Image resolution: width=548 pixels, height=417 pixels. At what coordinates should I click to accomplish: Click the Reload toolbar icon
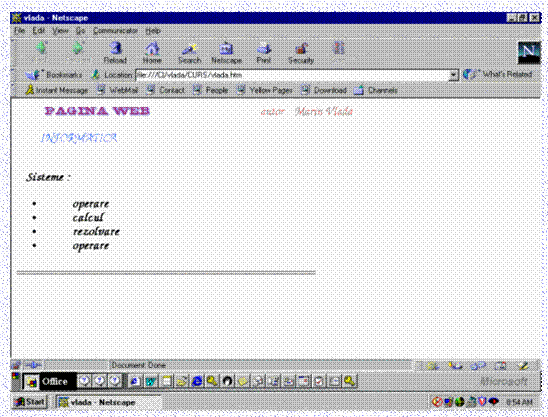115,52
